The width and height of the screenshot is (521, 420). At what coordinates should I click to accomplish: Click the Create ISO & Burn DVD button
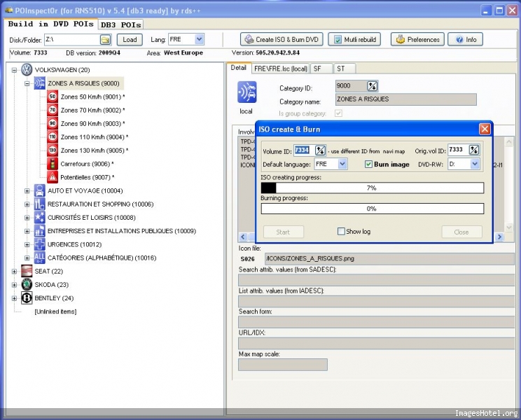click(x=281, y=40)
